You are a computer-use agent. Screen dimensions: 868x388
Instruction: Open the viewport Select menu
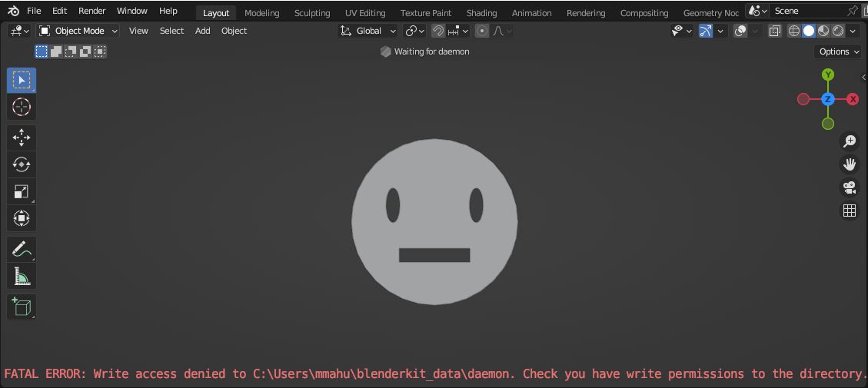(x=171, y=31)
